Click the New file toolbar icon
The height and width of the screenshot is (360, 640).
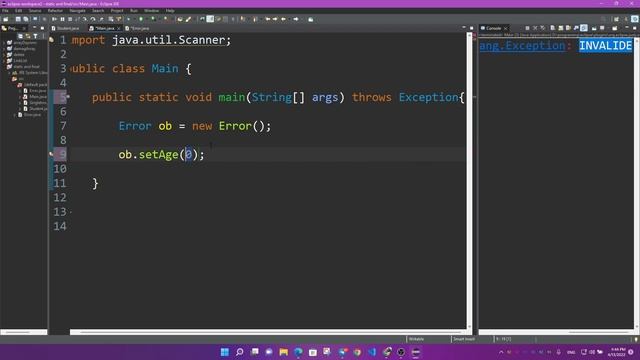pos(6,19)
